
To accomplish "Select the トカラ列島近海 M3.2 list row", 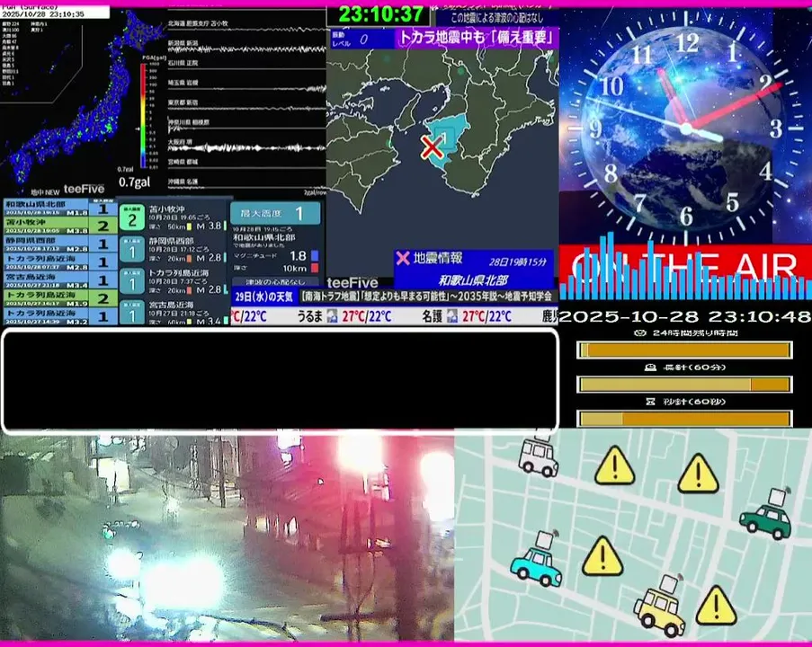I will click(x=60, y=315).
